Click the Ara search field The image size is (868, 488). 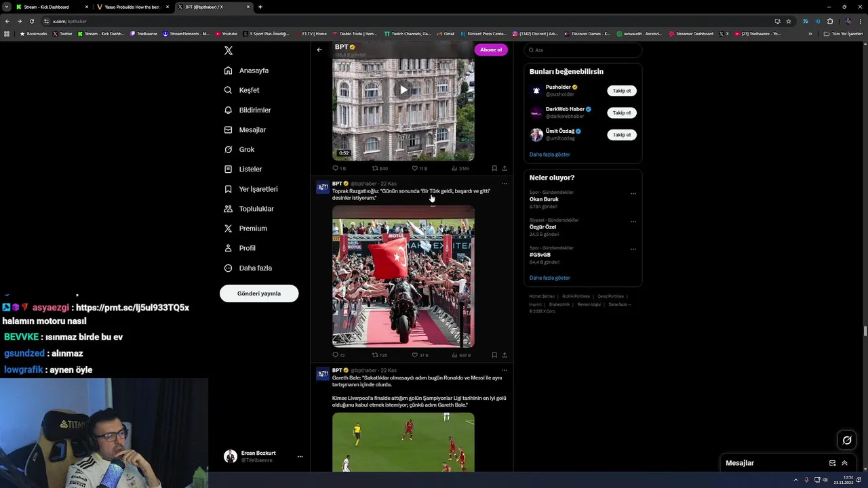pos(583,50)
